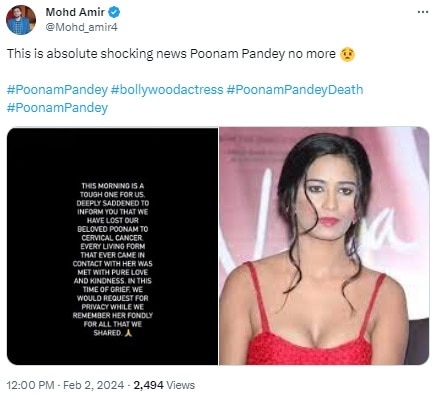The height and width of the screenshot is (401, 442).
Task: Click the word Views beside the count
Action: (180, 385)
